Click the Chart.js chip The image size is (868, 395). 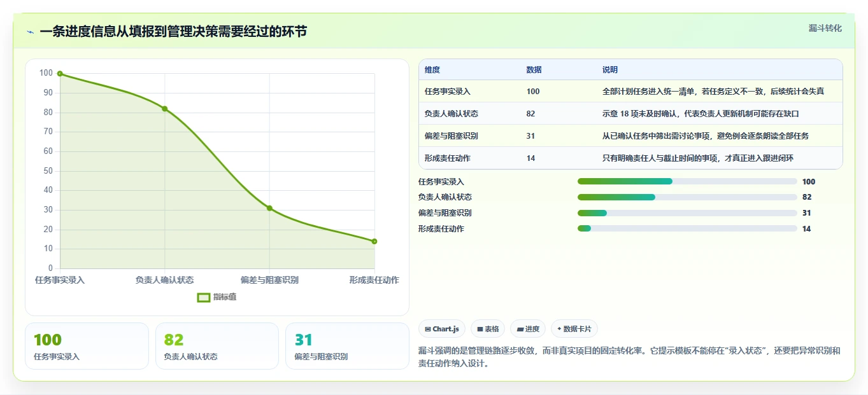(x=442, y=329)
